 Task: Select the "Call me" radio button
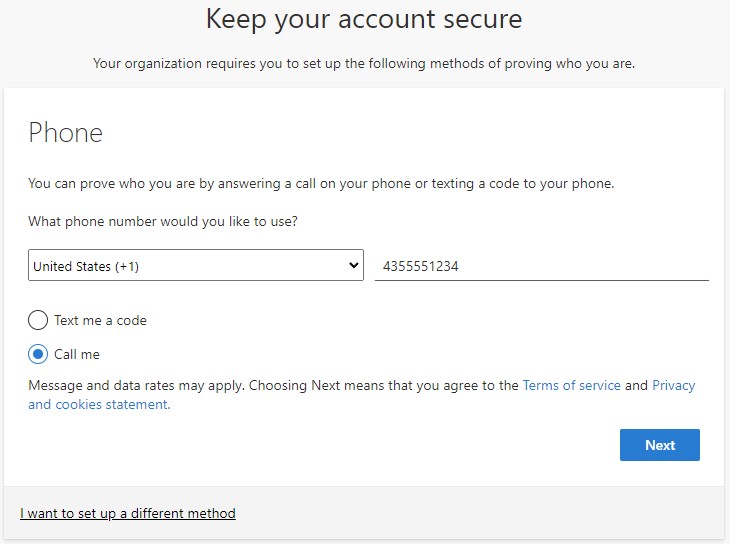(x=38, y=354)
